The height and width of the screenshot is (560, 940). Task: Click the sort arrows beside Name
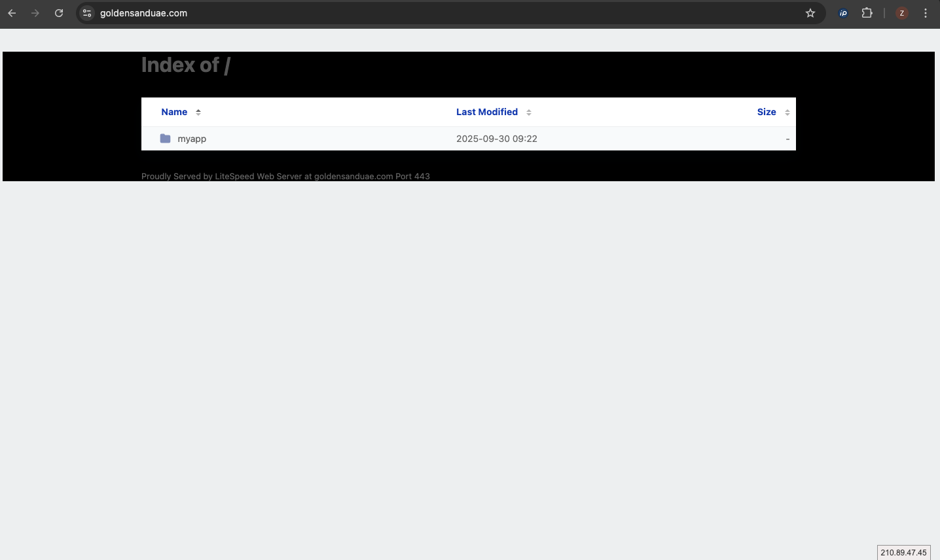pyautogui.click(x=198, y=113)
